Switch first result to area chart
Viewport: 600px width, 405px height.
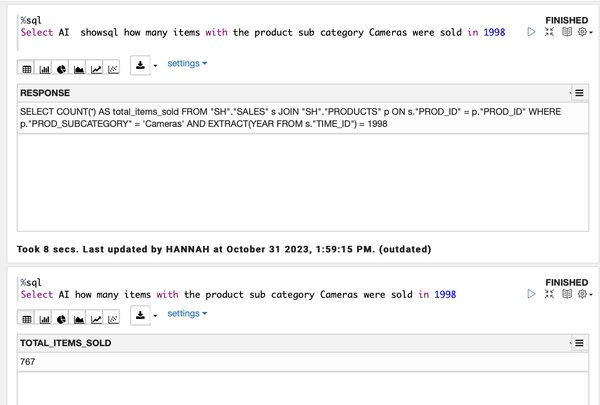pyautogui.click(x=79, y=69)
